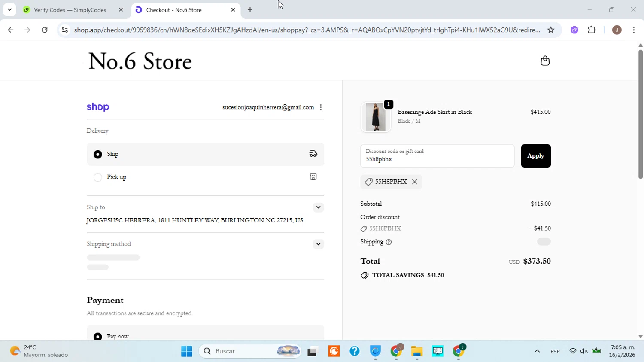Open the Chrome extensions puzzle icon
644x362 pixels.
coord(592,30)
